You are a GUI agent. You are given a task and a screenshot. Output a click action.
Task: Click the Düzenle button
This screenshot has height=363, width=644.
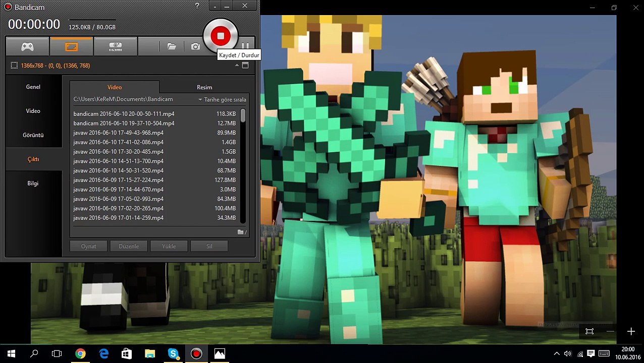pos(129,246)
